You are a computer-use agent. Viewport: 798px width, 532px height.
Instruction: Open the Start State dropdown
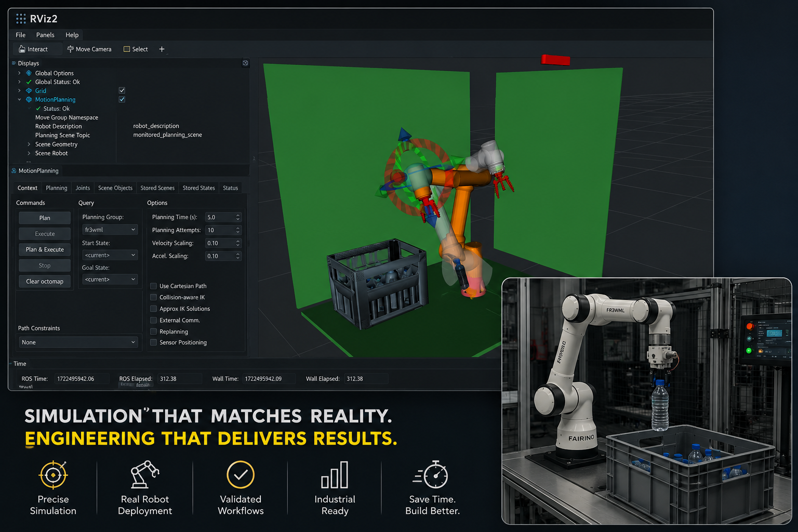(110, 255)
